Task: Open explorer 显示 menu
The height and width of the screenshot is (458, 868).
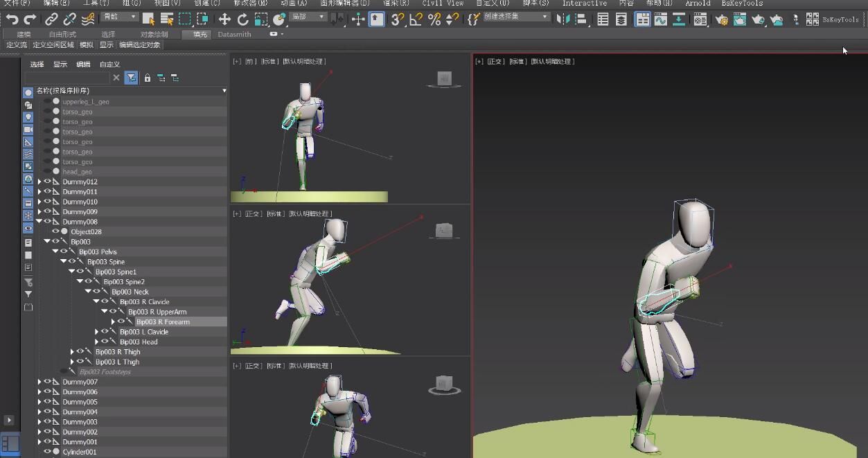Action: point(60,64)
